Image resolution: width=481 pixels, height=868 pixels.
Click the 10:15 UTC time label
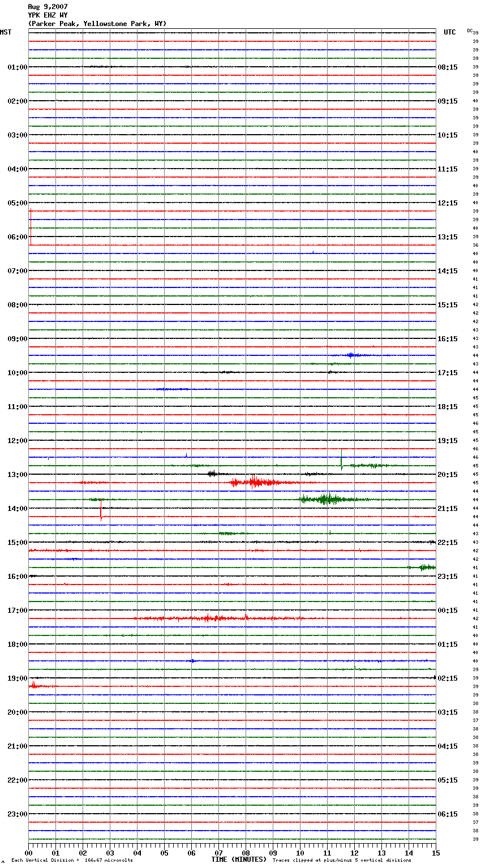(448, 135)
